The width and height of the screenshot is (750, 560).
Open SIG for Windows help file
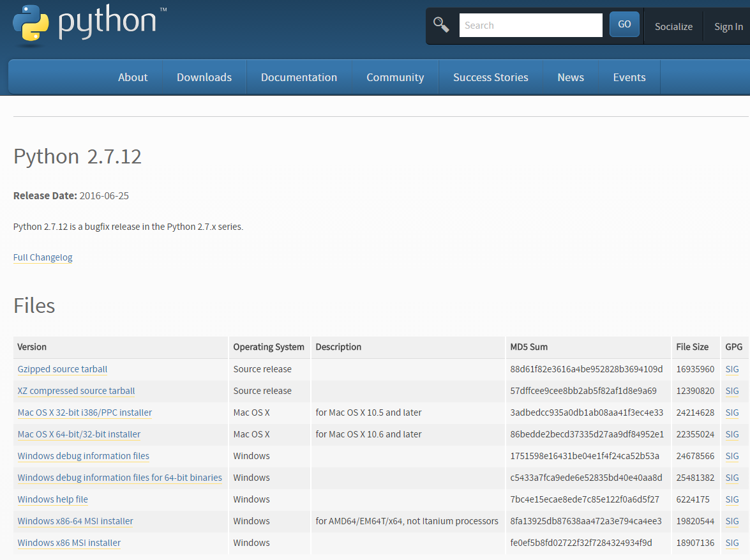point(732,499)
